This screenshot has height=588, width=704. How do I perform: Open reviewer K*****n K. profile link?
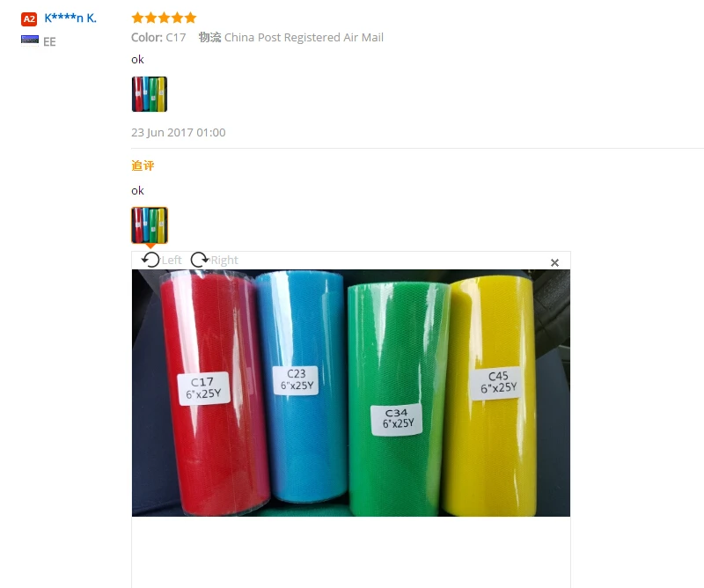click(70, 18)
